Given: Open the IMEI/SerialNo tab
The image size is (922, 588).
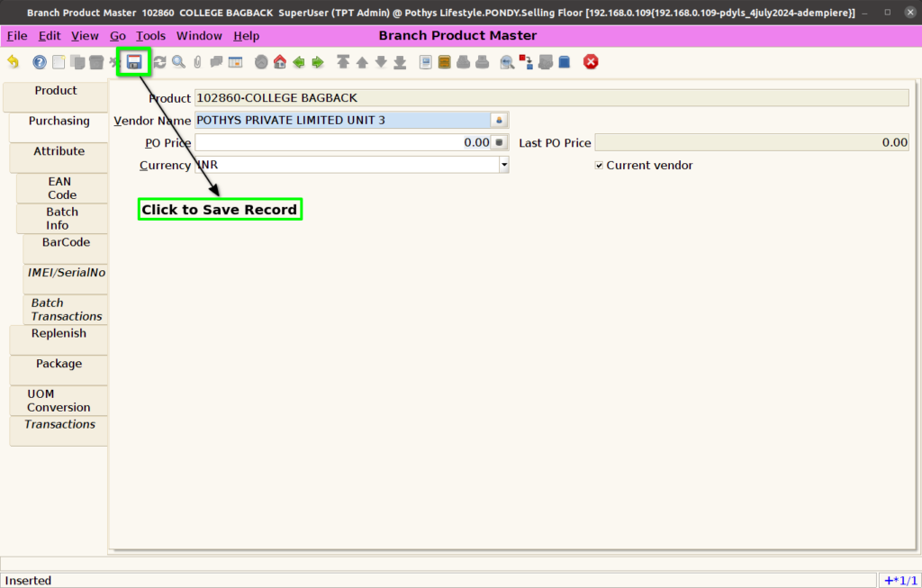Looking at the screenshot, I should click(65, 279).
